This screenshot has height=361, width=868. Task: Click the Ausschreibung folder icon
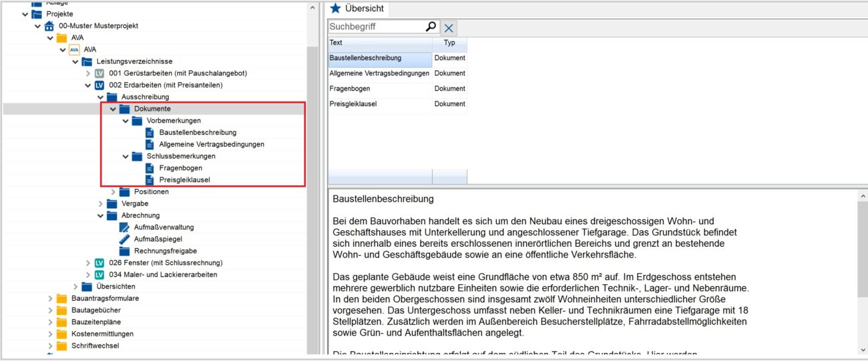[112, 97]
